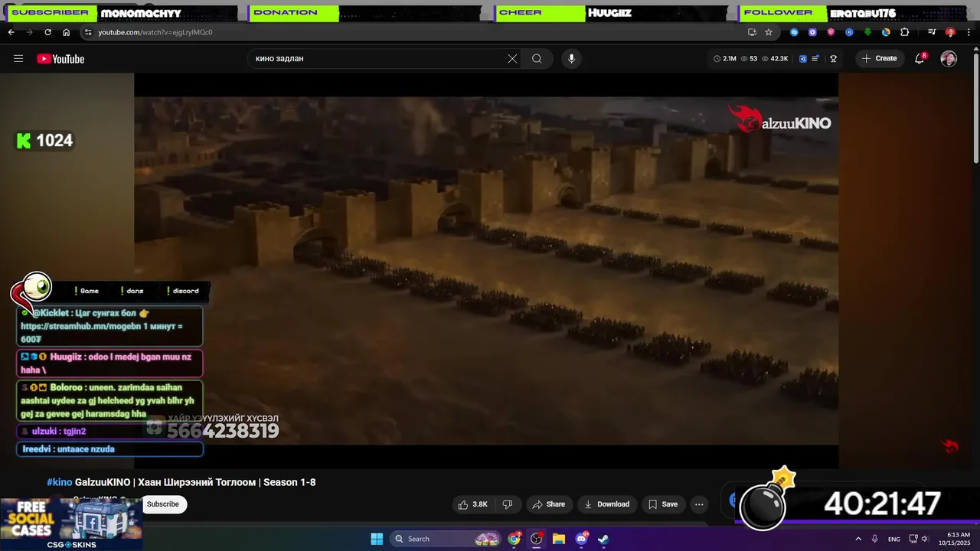Viewport: 980px width, 551px height.
Task: Click blue extension icon in stats bar
Action: pos(803,59)
